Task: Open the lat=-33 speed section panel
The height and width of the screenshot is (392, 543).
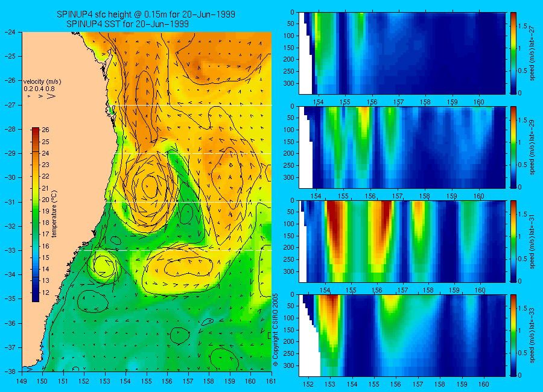Action: 402,335
